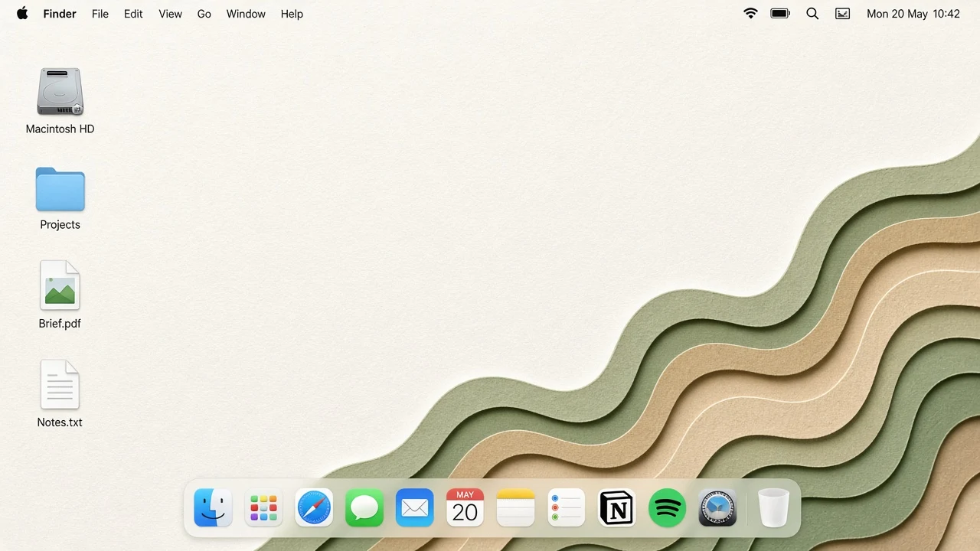980x551 pixels.
Task: Select the Notes.txt file on the desktop
Action: pyautogui.click(x=60, y=384)
